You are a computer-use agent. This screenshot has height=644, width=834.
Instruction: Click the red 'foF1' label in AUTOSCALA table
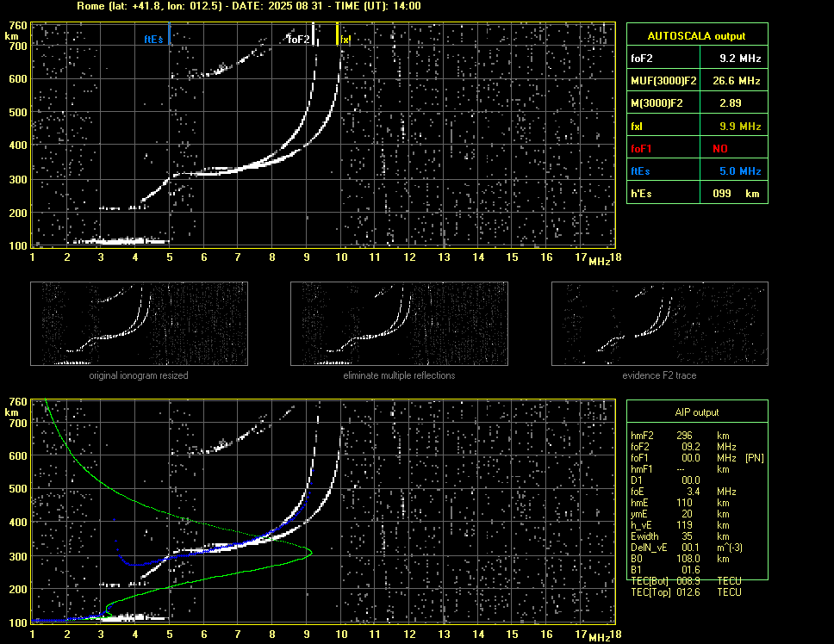(641, 149)
